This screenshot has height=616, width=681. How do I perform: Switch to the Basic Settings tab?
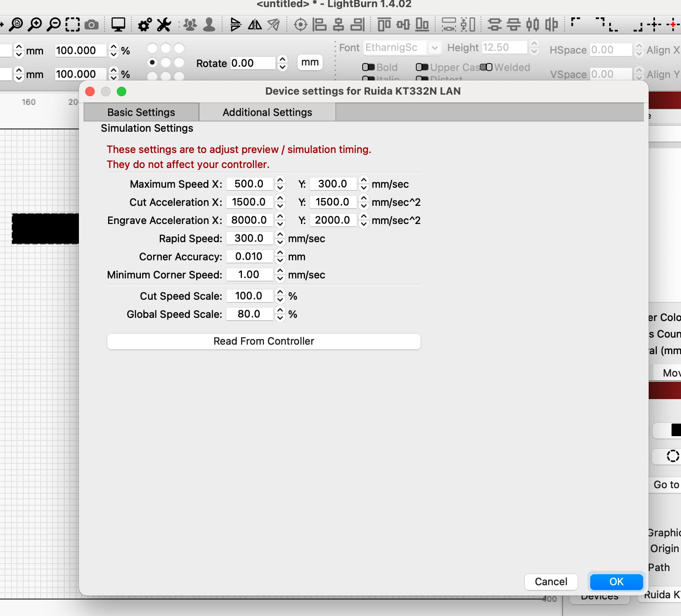(141, 112)
